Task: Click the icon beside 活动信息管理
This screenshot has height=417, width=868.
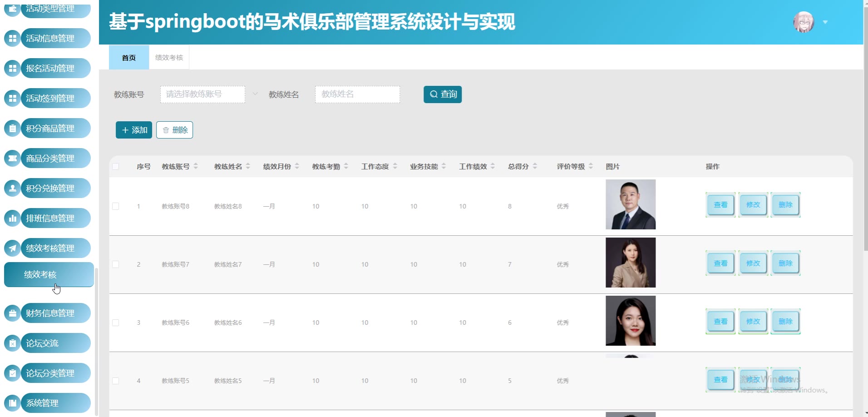Action: click(12, 38)
